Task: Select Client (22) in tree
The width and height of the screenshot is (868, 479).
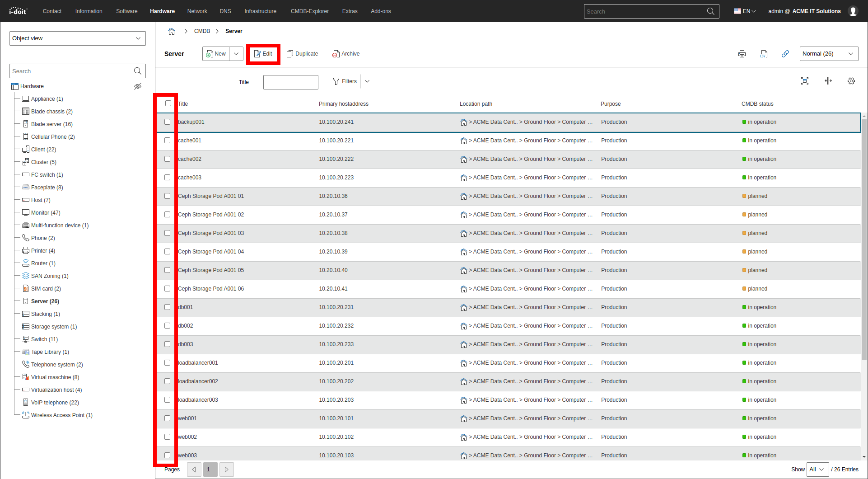Action: pyautogui.click(x=43, y=150)
